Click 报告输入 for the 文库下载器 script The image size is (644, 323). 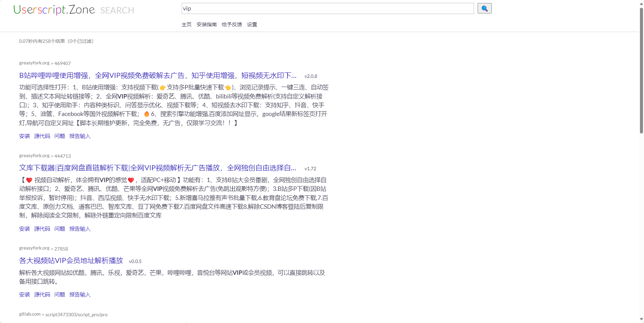tap(80, 229)
